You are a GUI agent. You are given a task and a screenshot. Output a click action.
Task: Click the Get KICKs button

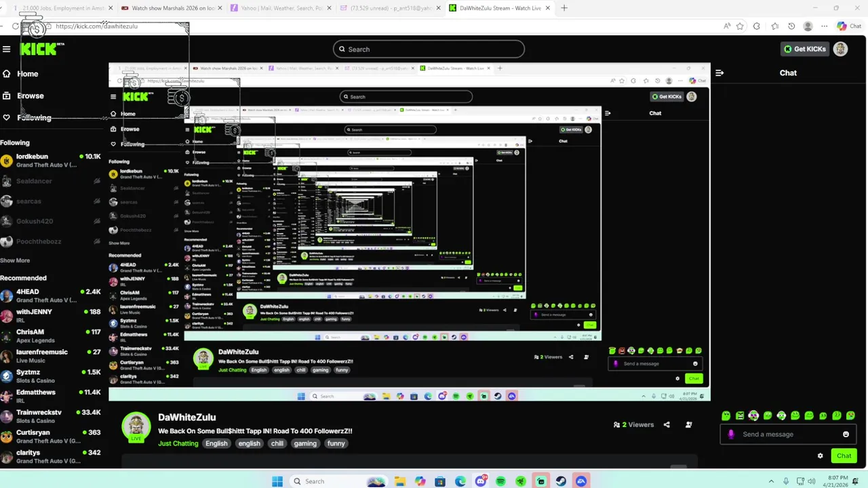click(x=805, y=49)
